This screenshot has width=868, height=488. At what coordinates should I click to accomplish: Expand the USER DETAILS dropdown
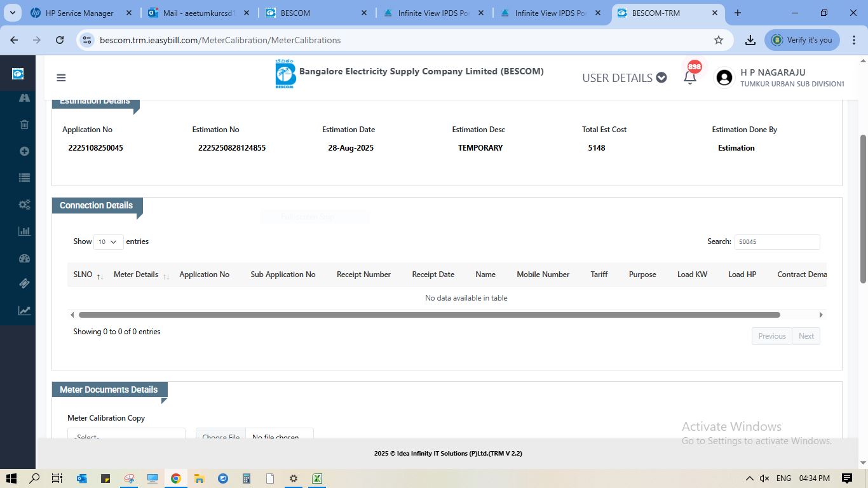tap(624, 78)
